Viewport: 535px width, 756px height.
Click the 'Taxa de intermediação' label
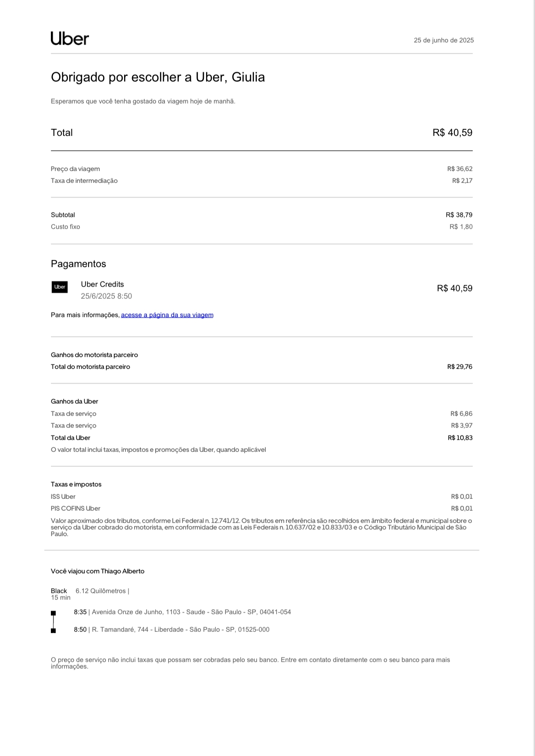click(84, 181)
